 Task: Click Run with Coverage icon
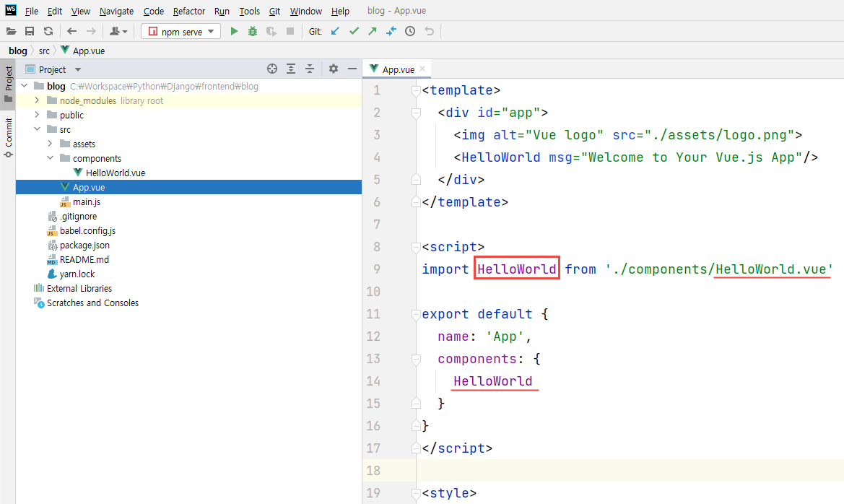tap(271, 31)
